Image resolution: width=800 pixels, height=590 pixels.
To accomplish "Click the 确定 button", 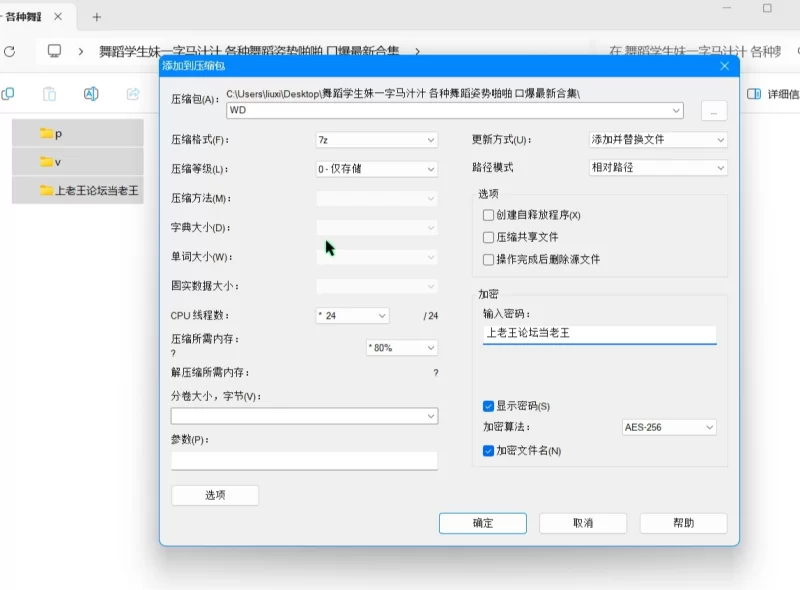I will click(x=483, y=523).
